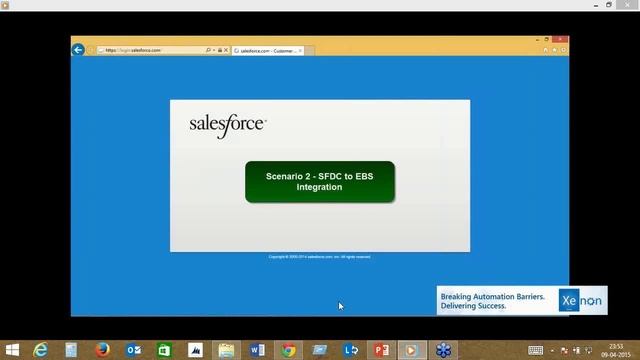Open Outlook from the taskbar

click(x=133, y=350)
